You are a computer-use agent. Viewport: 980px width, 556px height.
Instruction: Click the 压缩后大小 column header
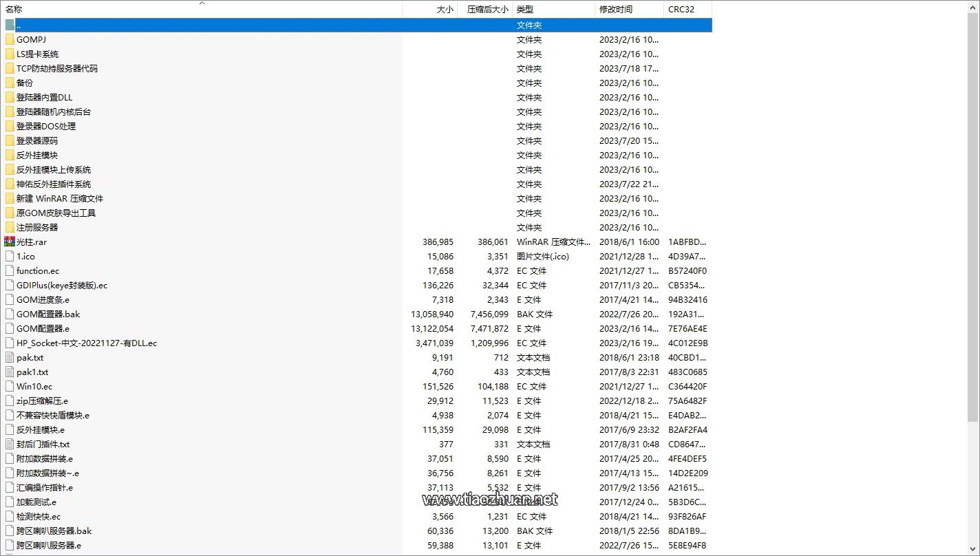(487, 10)
